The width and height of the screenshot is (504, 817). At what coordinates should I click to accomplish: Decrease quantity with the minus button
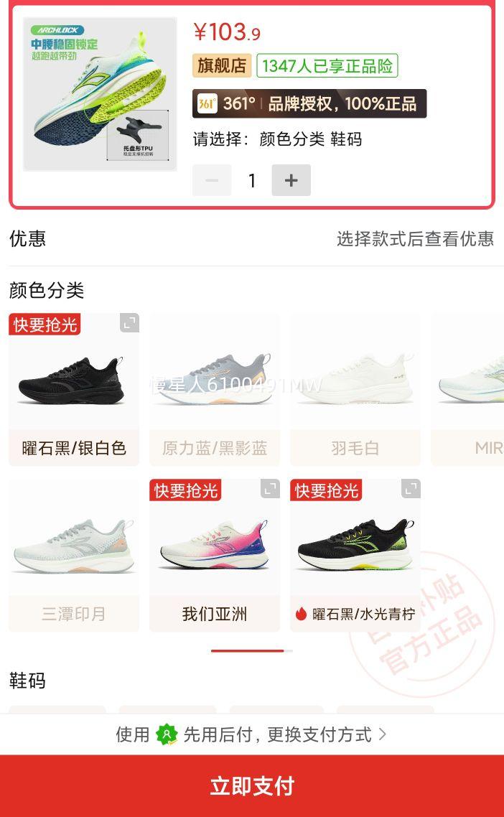click(x=212, y=180)
